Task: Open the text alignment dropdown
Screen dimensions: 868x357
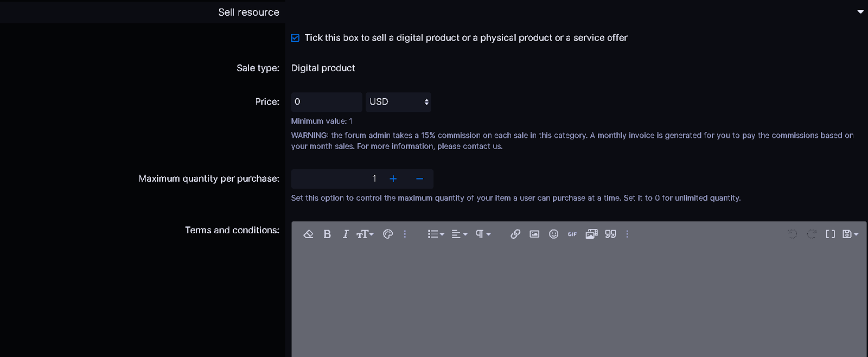Action: pyautogui.click(x=459, y=234)
